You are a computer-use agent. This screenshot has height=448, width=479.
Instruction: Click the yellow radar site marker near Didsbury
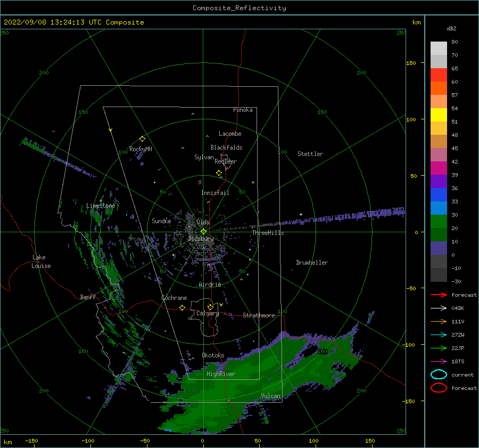(203, 232)
